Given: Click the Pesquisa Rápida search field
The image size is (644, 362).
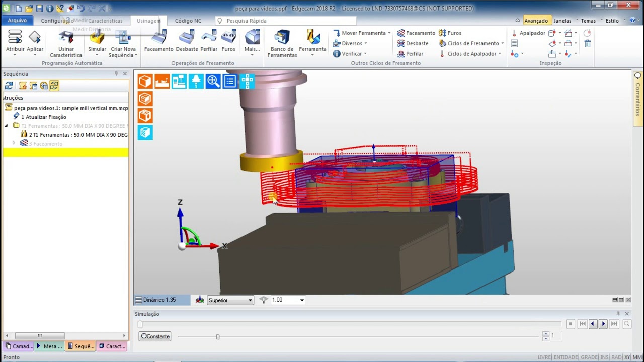Looking at the screenshot, I should [286, 21].
